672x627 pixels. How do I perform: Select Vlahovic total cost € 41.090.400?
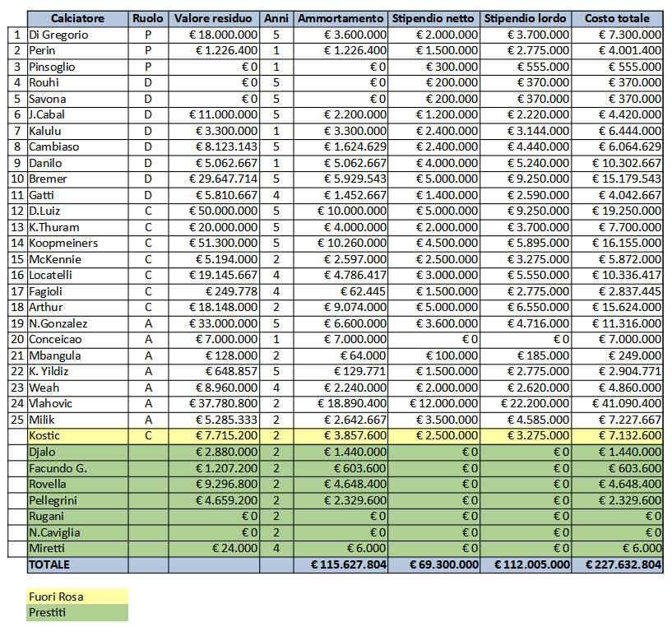[617, 404]
